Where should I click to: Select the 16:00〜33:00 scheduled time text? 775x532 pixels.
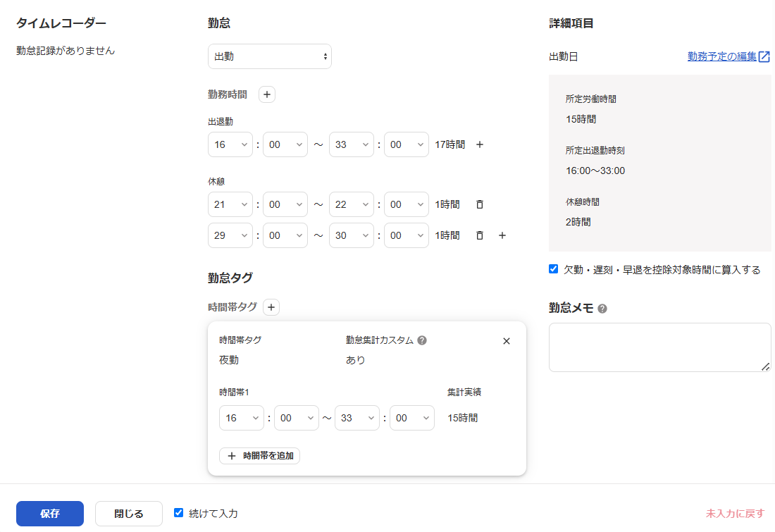coord(595,171)
